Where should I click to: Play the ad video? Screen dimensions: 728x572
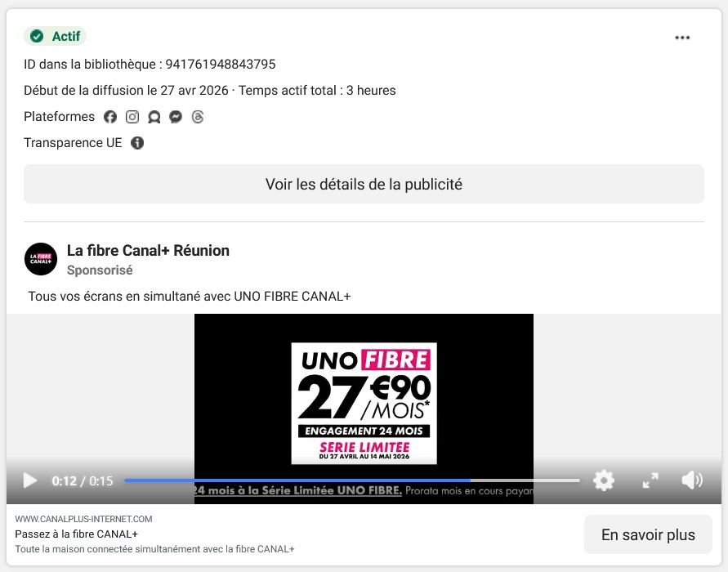[x=29, y=480]
